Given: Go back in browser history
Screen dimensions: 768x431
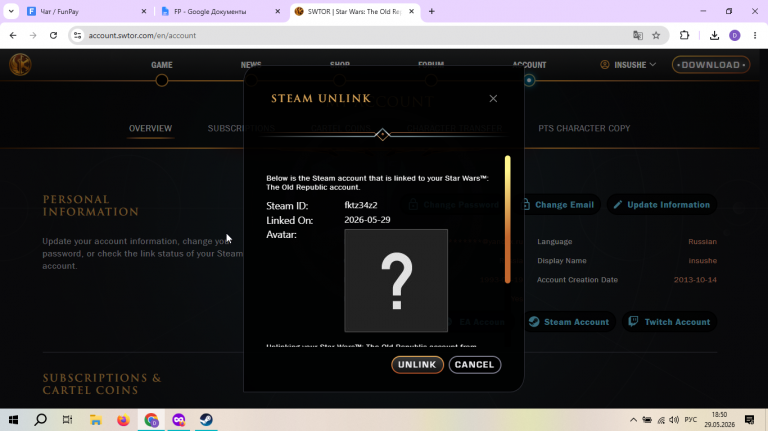Looking at the screenshot, I should pos(13,35).
